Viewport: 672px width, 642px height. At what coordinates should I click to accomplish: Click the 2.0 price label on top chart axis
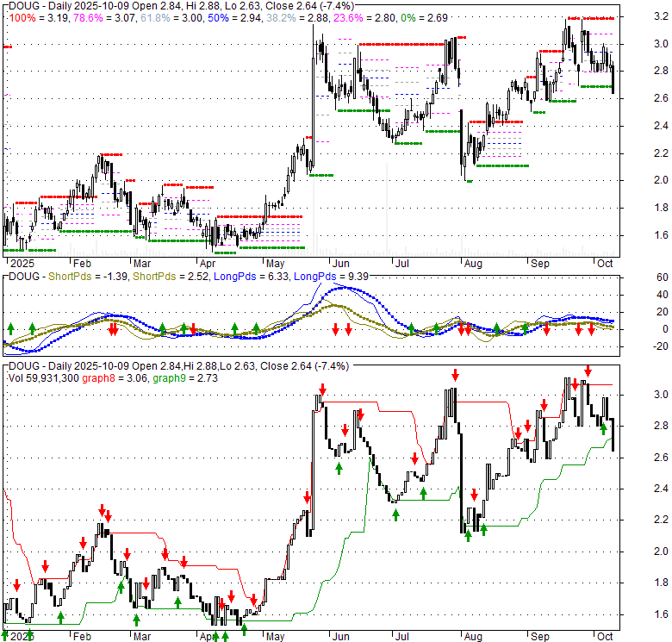[661, 180]
